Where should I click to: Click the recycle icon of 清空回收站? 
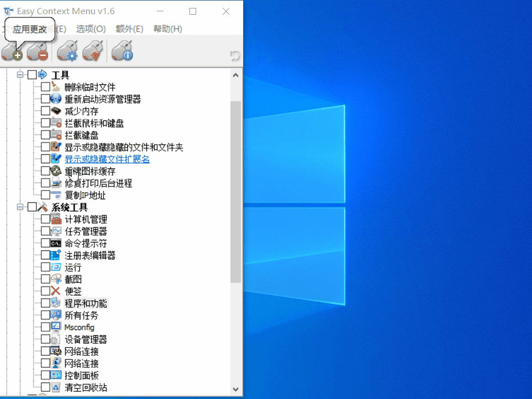point(56,387)
